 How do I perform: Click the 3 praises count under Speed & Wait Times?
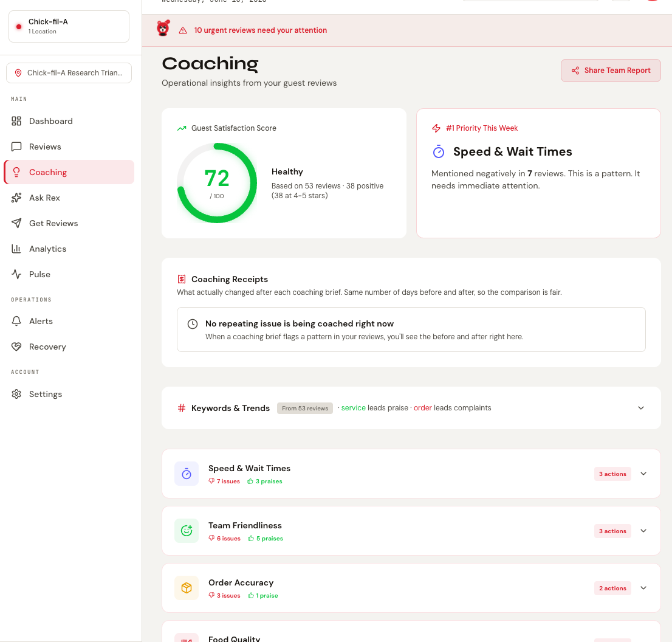coord(265,481)
